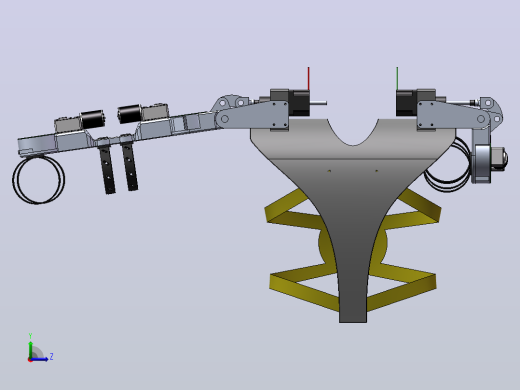Select the black stepper motor under green line
Screen dimensions: 520x390
[x=407, y=103]
